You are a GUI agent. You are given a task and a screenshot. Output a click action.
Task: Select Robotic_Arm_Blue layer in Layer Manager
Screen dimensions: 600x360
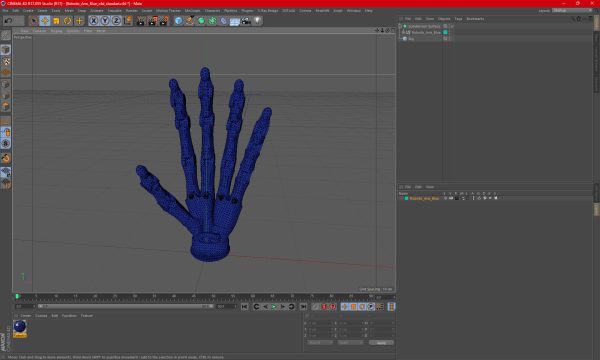pos(424,198)
